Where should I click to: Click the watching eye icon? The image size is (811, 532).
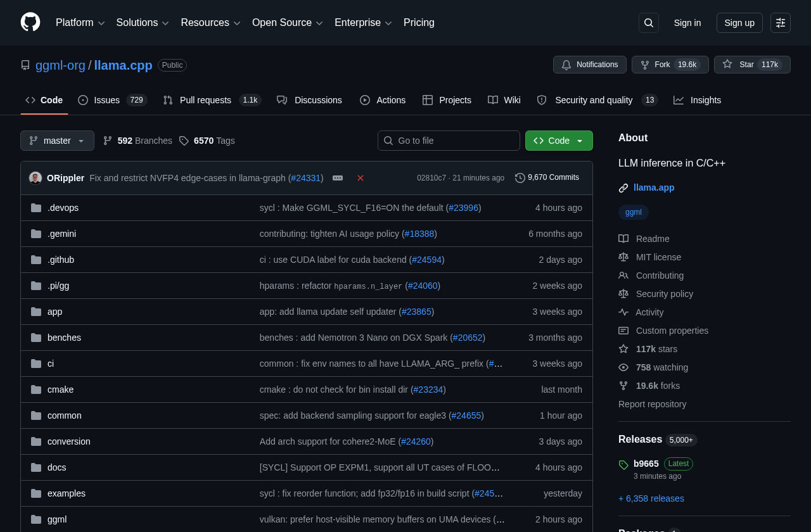tap(623, 367)
